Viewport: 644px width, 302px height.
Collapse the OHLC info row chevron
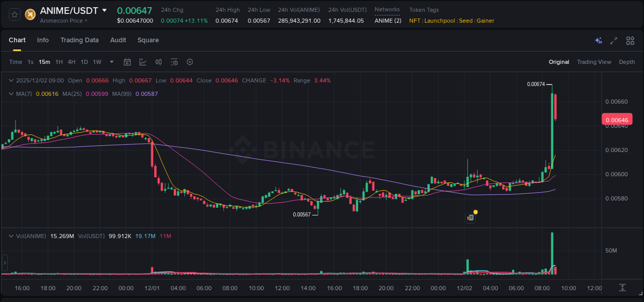click(11, 80)
